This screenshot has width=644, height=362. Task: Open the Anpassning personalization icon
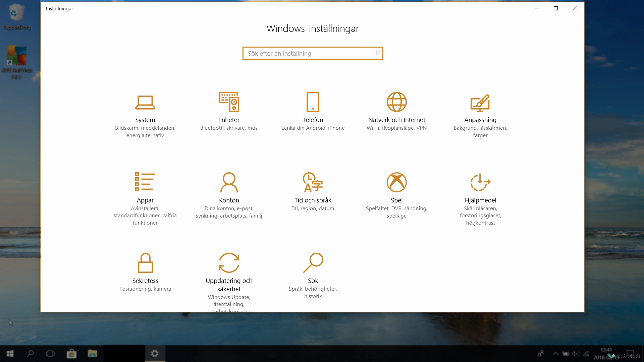[480, 103]
